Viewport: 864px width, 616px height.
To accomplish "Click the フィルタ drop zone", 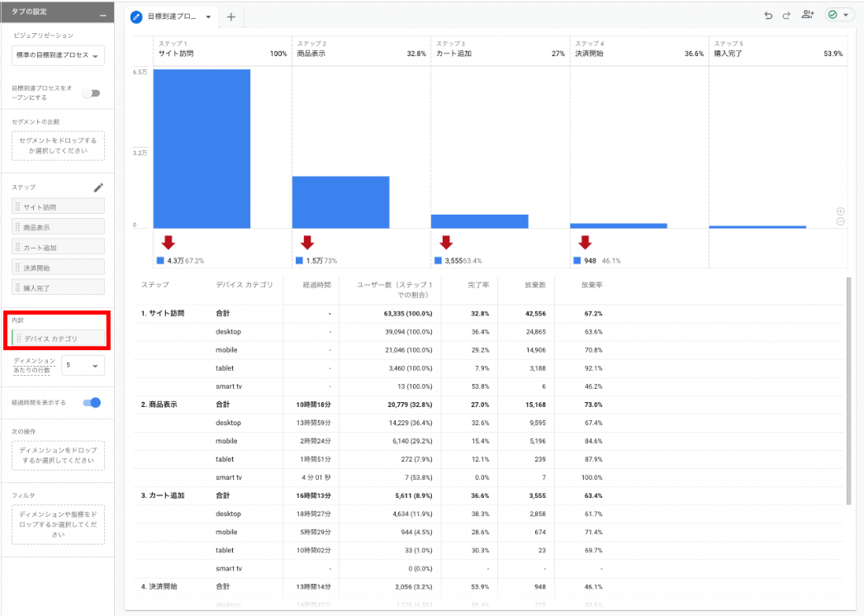I will tap(58, 524).
